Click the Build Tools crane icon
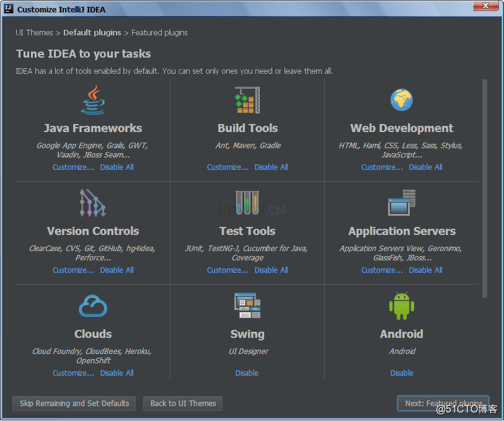This screenshot has height=421, width=504. click(x=247, y=100)
